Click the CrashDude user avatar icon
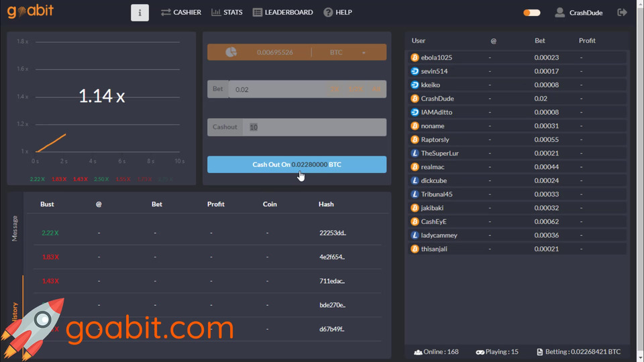This screenshot has height=362, width=644. click(559, 12)
